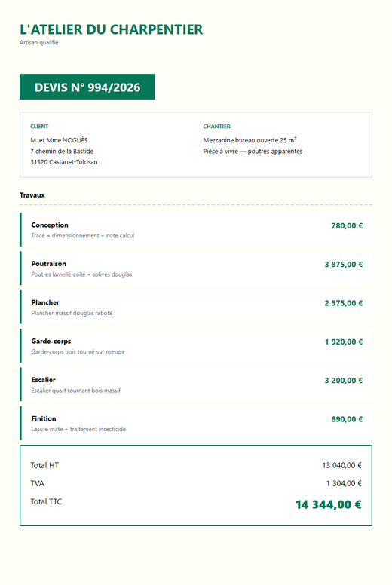Click the Garde-corps line title
The width and height of the screenshot is (392, 585).
pos(51,341)
